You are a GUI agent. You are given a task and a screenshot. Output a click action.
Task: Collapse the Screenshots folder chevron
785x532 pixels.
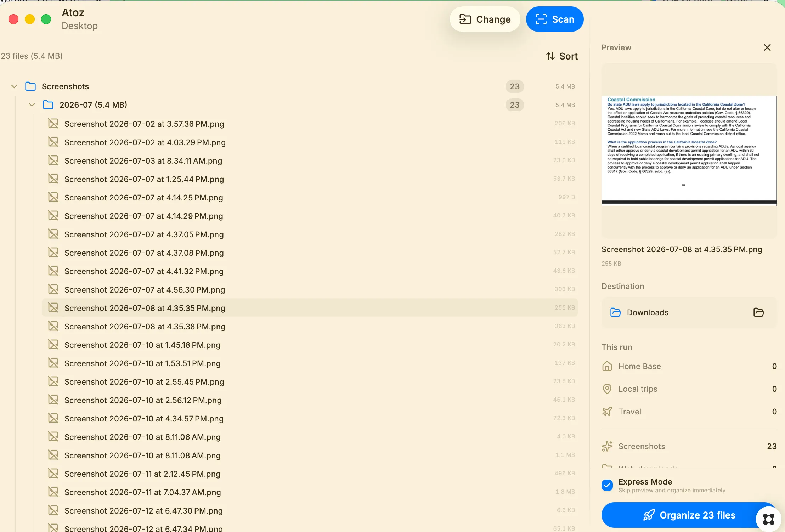click(14, 86)
